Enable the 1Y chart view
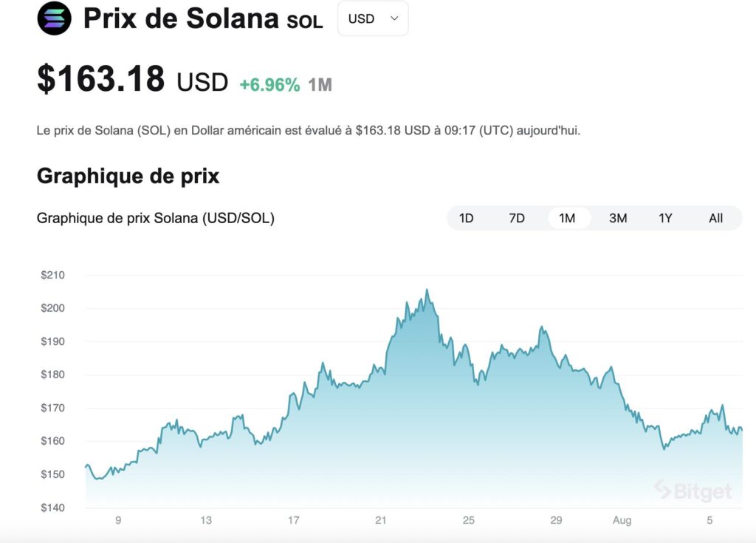Screen dimensions: 756x543 pos(666,218)
